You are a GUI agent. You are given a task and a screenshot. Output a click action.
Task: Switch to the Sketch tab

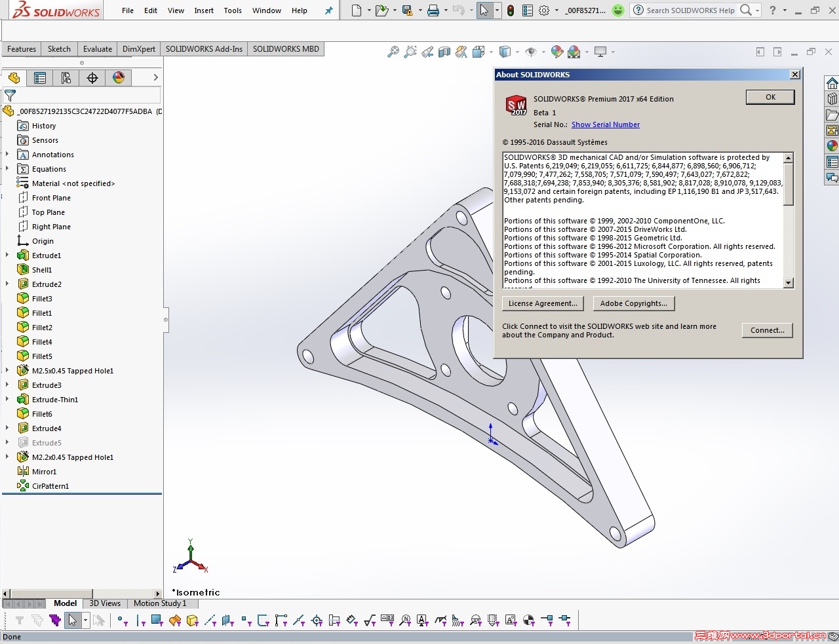pyautogui.click(x=59, y=49)
